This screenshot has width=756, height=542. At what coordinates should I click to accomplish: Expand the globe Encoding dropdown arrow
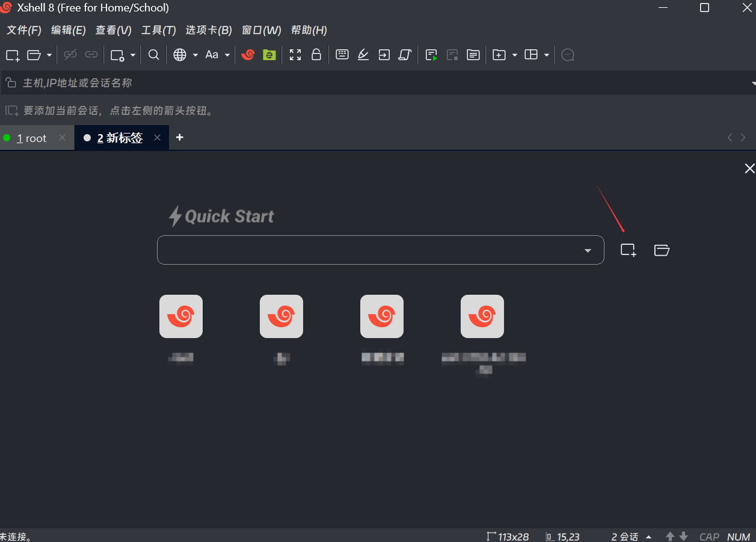(195, 55)
